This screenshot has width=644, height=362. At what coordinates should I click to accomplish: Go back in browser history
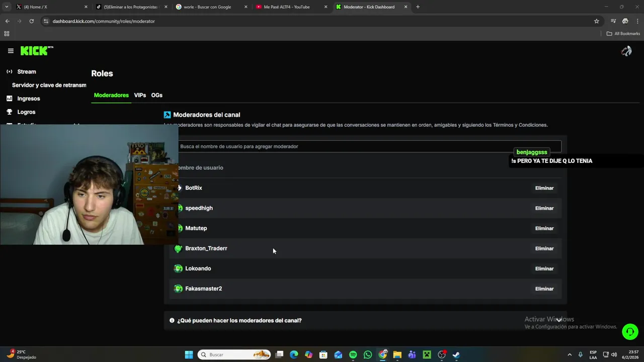click(x=7, y=21)
